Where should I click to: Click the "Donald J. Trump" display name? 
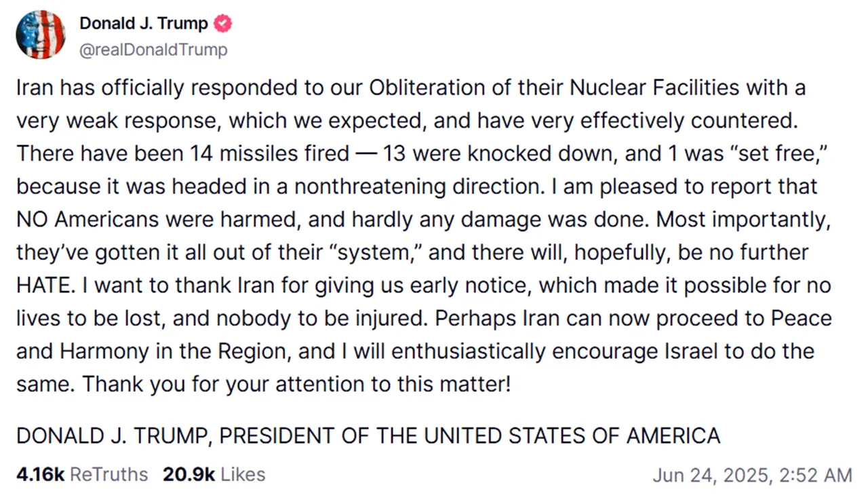coord(144,24)
